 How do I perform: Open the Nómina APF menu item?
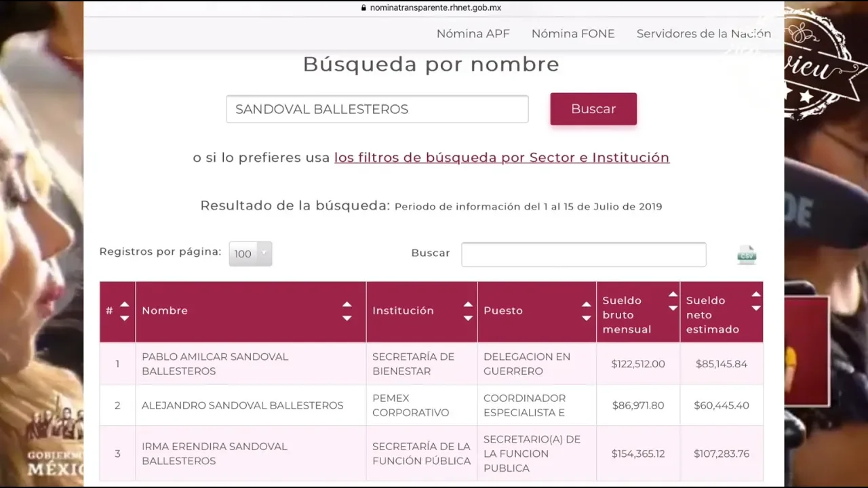473,34
